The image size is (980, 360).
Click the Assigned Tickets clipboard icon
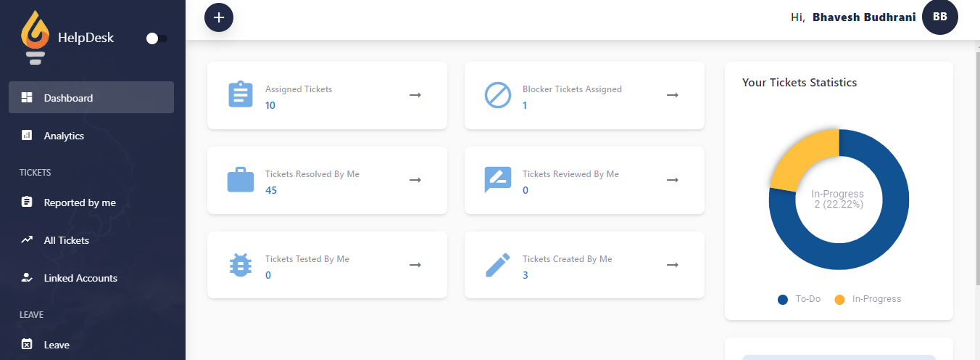coord(241,95)
